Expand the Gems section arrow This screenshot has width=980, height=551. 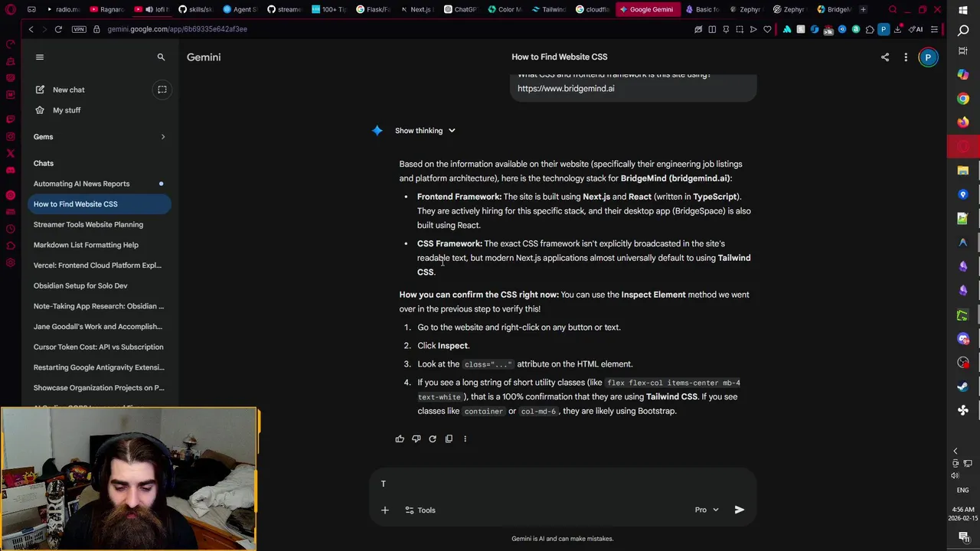click(x=162, y=137)
